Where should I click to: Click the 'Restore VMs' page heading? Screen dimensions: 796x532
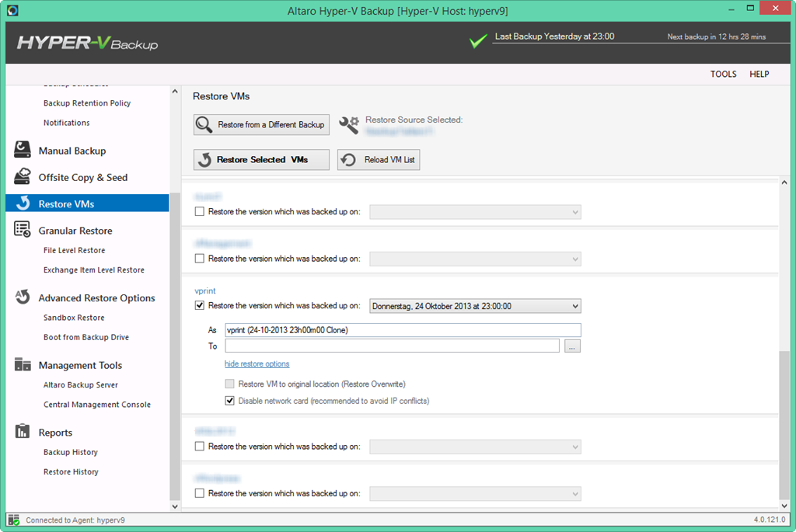[222, 96]
